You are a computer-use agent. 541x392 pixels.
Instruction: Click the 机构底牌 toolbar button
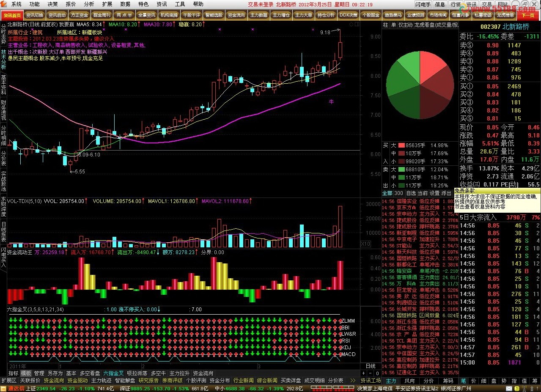tap(169, 15)
